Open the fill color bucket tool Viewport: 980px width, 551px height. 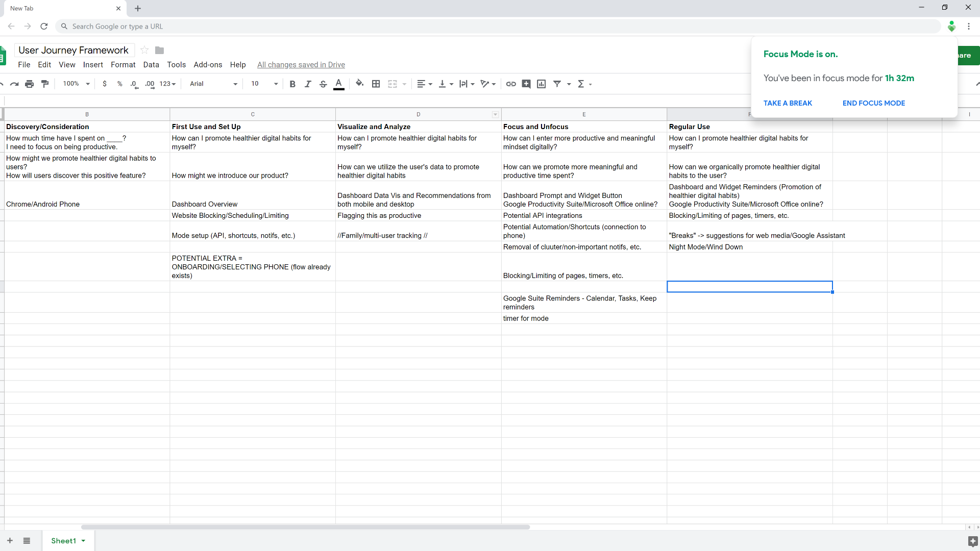pos(360,84)
